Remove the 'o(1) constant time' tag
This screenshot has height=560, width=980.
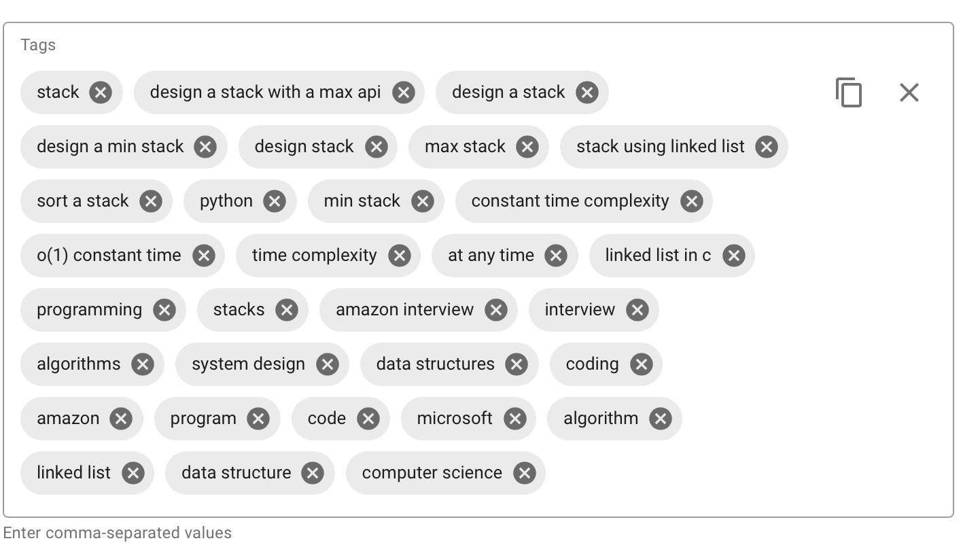(204, 256)
